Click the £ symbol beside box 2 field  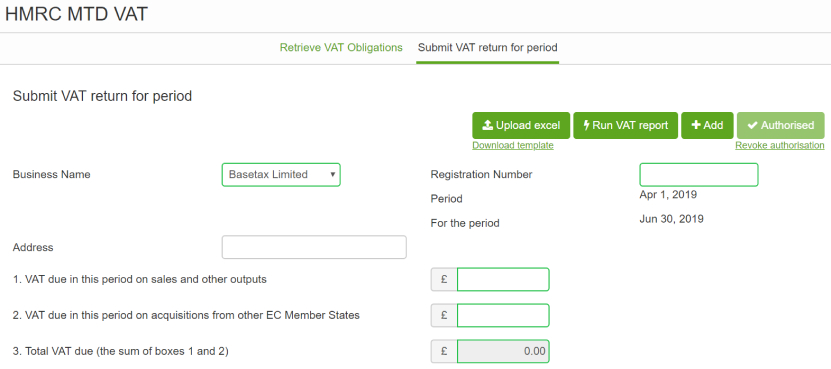coord(444,315)
